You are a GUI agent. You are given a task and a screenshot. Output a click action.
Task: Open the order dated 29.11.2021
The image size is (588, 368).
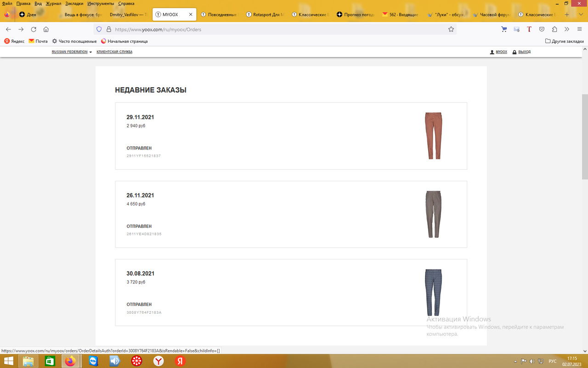coord(140,117)
